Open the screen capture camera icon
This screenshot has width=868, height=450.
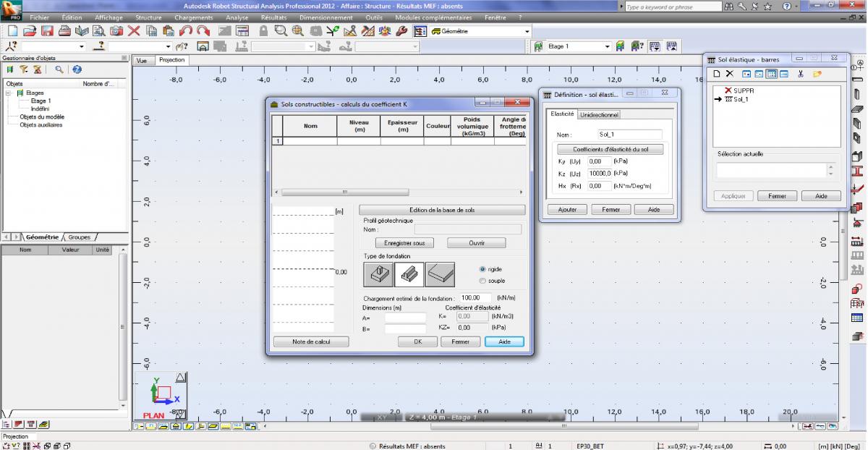(x=116, y=31)
